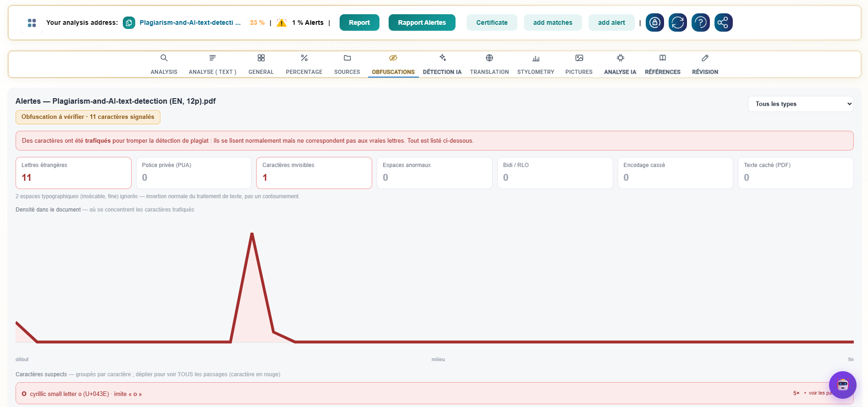This screenshot has width=868, height=407.
Task: Select the Encodage cassé card
Action: pyautogui.click(x=676, y=173)
